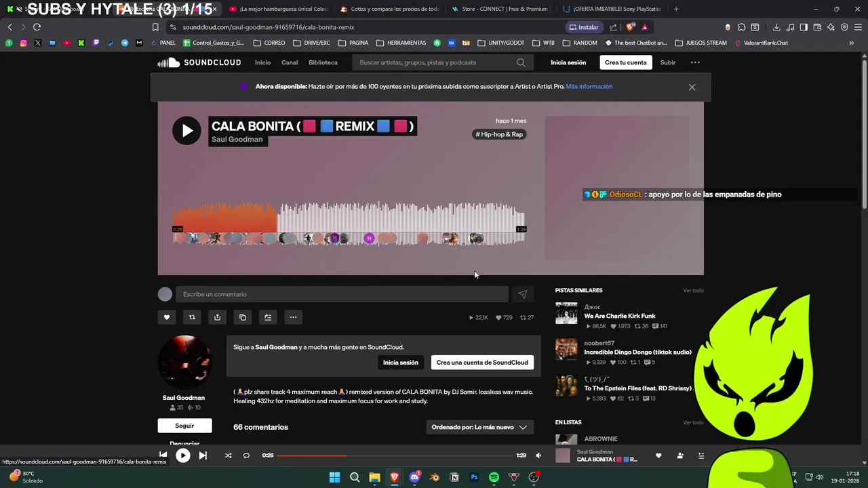Click the Seguir button
868x488 pixels.
point(184,426)
